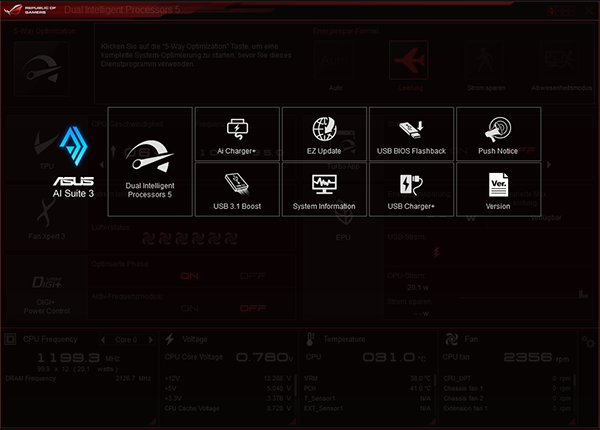This screenshot has height=430, width=600.
Task: Click the Voltage lightning icon
Action: pyautogui.click(x=170, y=339)
